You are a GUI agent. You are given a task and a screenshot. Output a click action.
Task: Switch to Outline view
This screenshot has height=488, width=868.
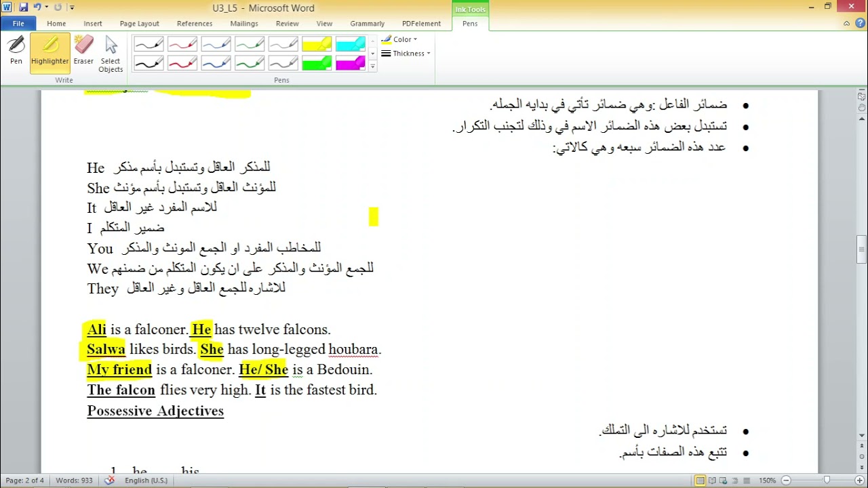[x=735, y=481]
